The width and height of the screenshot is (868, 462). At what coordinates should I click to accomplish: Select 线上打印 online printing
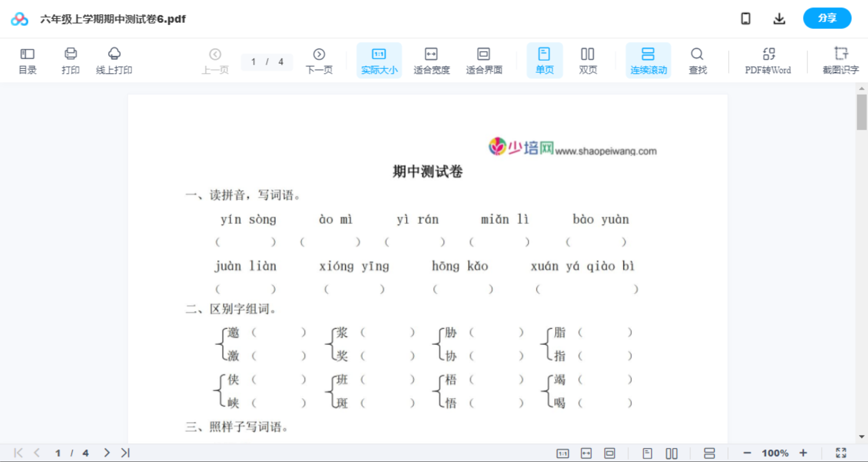point(114,60)
